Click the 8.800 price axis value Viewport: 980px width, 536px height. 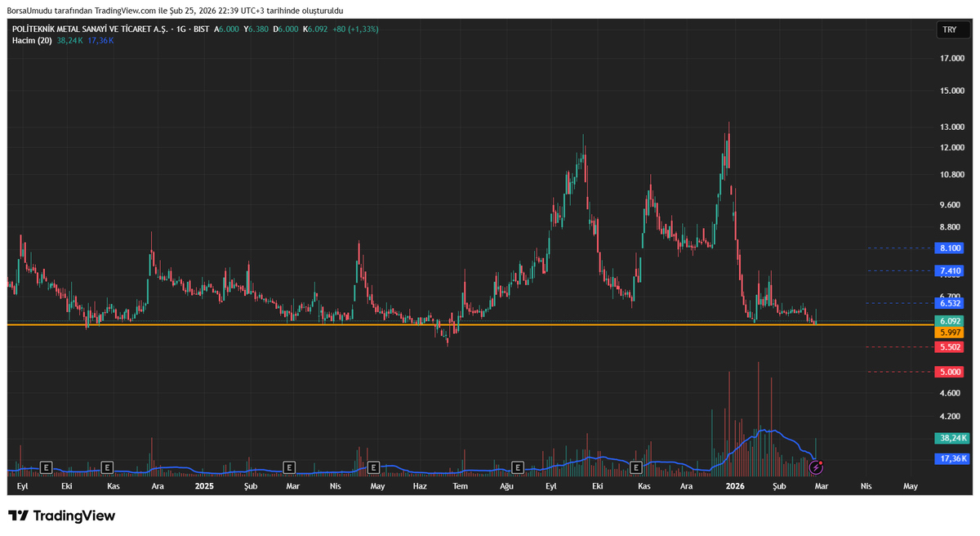coord(951,227)
